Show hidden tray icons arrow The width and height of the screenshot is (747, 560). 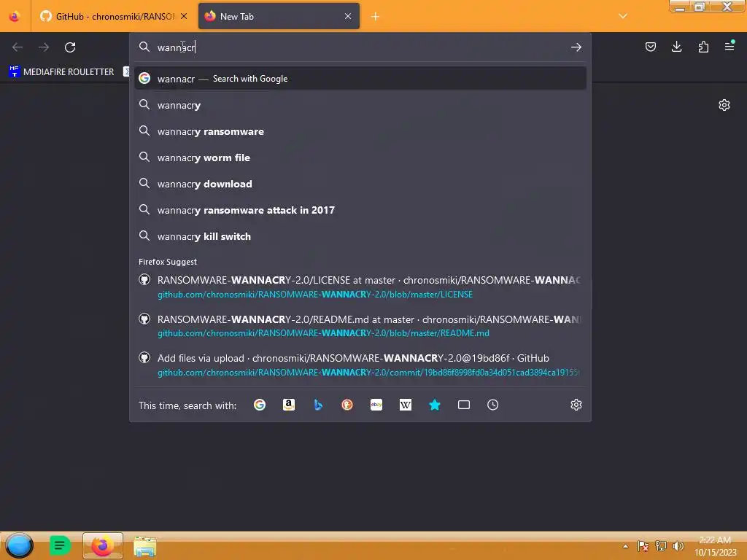625,546
